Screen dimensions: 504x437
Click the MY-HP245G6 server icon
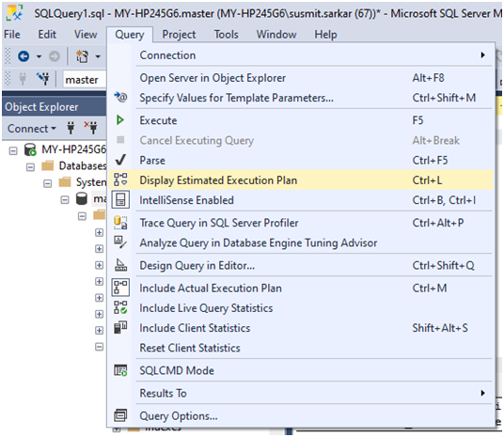pos(30,149)
